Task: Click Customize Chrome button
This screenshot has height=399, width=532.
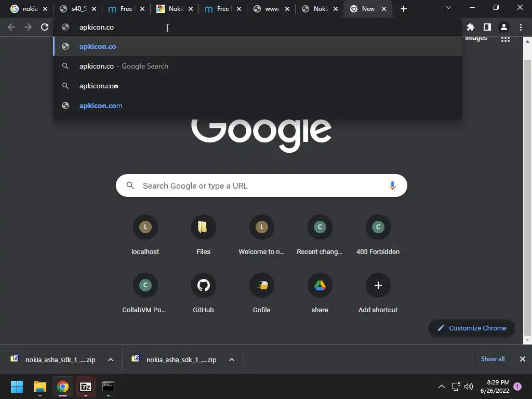Action: [x=472, y=328]
